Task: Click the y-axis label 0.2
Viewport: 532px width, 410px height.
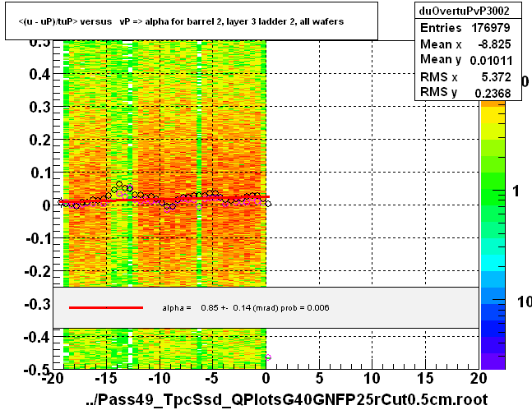Action: [39, 140]
